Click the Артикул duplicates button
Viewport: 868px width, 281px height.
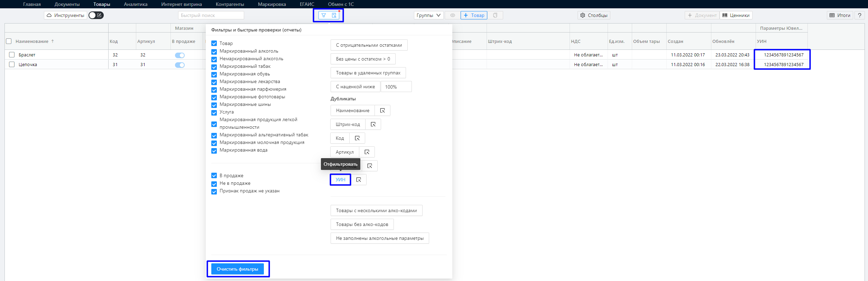pyautogui.click(x=345, y=152)
